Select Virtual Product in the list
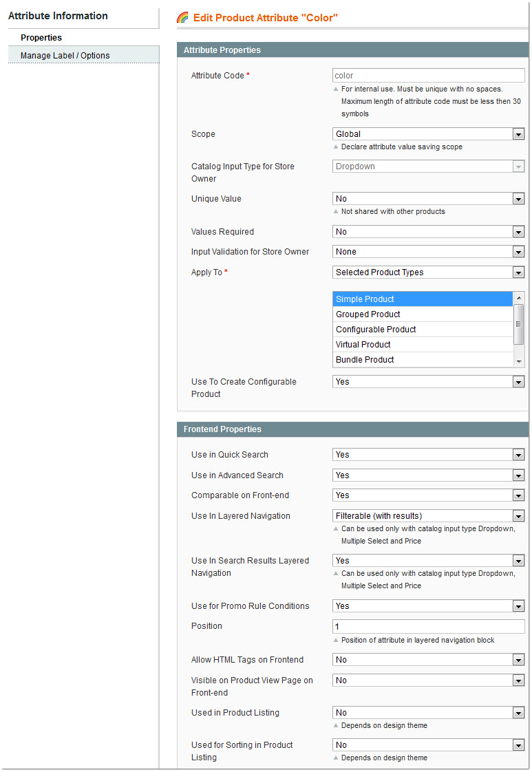Viewport: 532px width, 772px height. (423, 345)
